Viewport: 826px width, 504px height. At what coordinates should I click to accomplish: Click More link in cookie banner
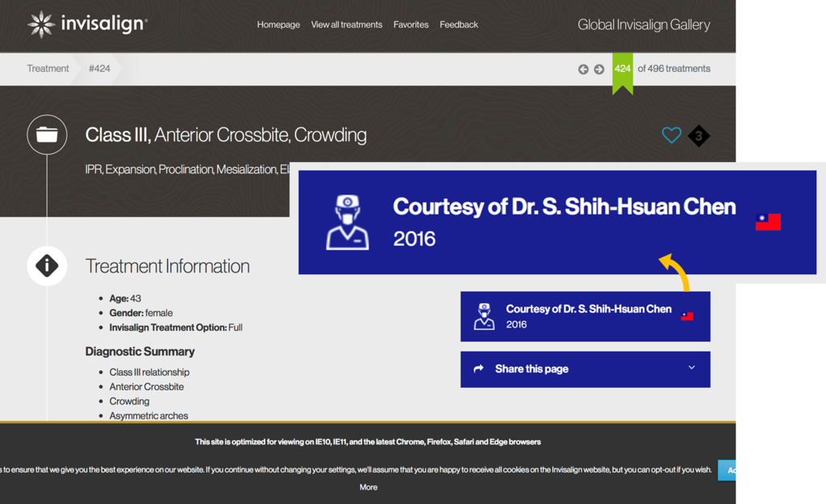tap(368, 487)
